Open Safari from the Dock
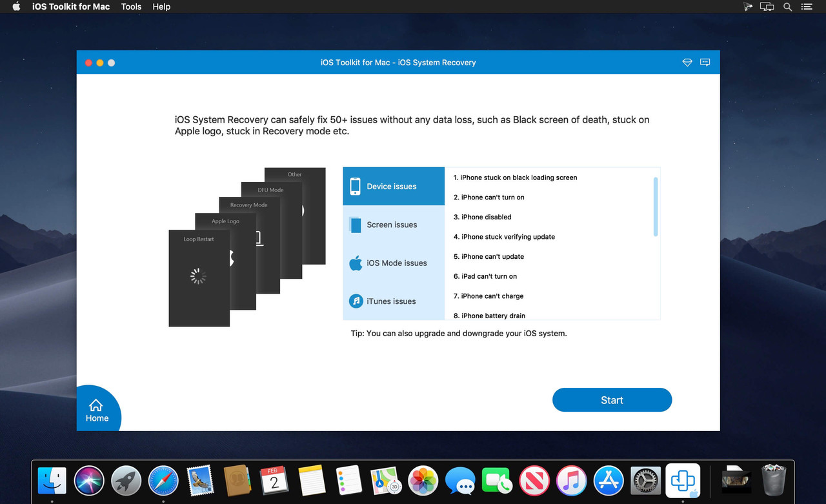Viewport: 826px width, 504px height. tap(163, 480)
